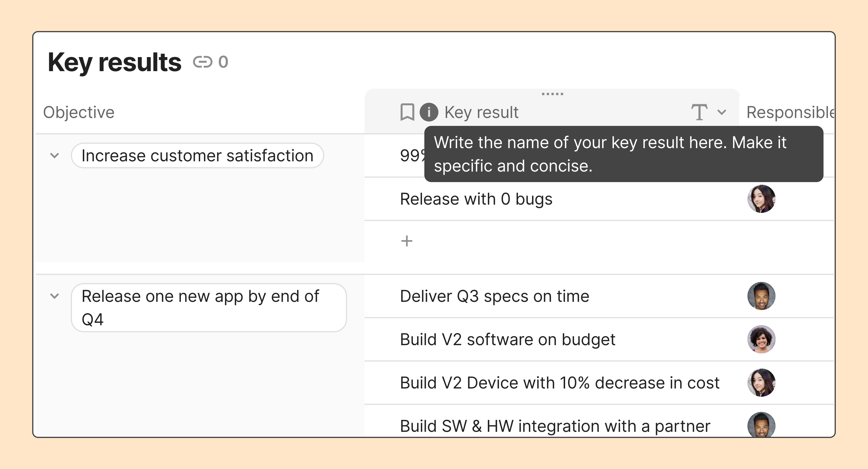Click avatar for Deliver Q3 specs on time
The height and width of the screenshot is (469, 868).
(761, 296)
